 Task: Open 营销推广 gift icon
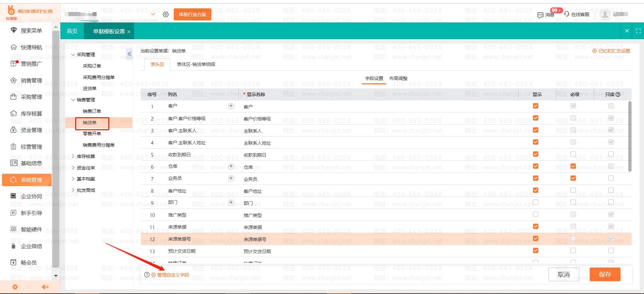13,64
